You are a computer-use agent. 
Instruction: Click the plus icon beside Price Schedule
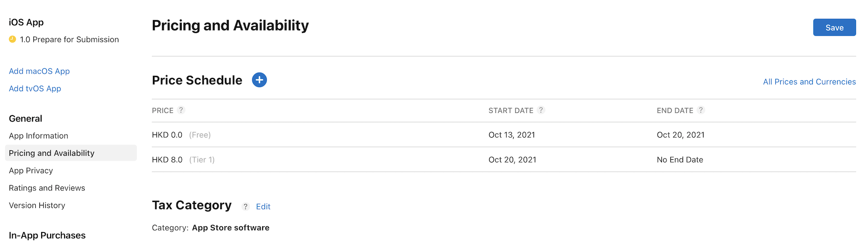point(259,80)
